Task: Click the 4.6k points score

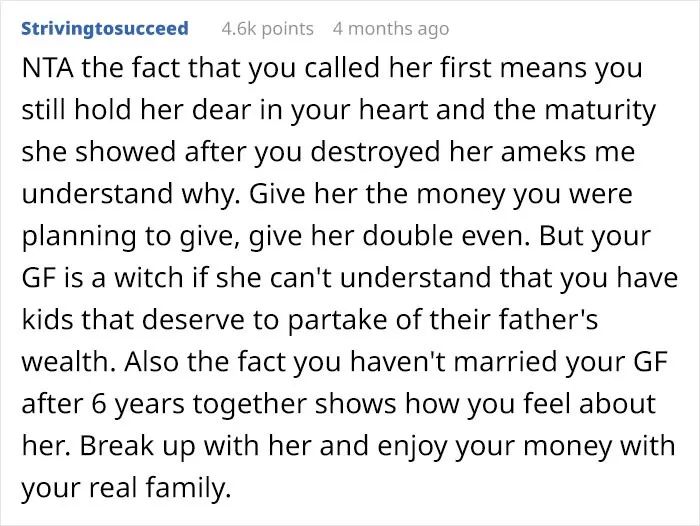Action: [267, 29]
